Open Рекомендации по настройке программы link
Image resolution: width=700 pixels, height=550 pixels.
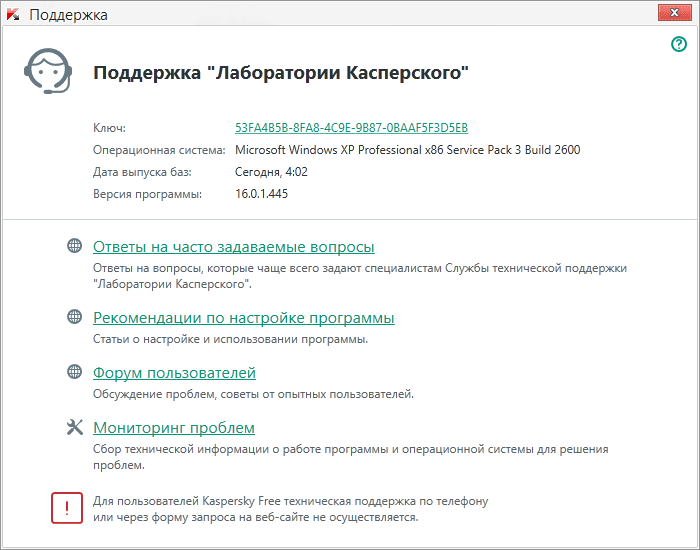[x=244, y=318]
